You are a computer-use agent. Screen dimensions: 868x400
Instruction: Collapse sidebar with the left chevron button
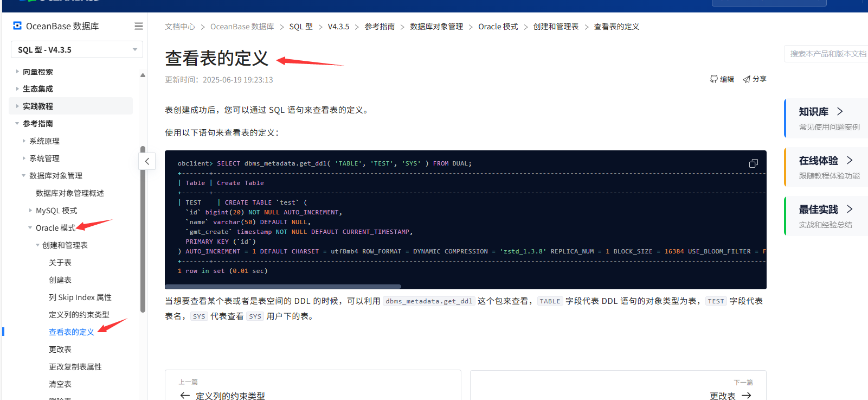click(147, 161)
